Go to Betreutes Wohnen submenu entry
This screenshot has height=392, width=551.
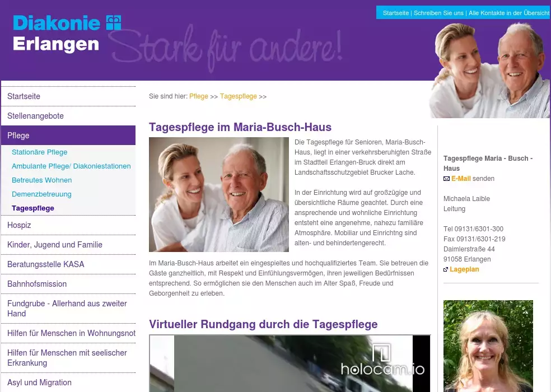41,180
